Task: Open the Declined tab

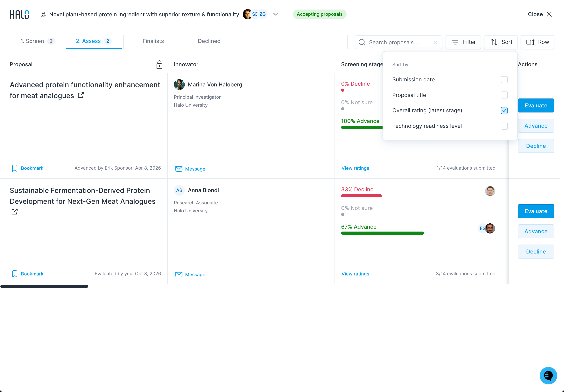Action: click(x=209, y=41)
